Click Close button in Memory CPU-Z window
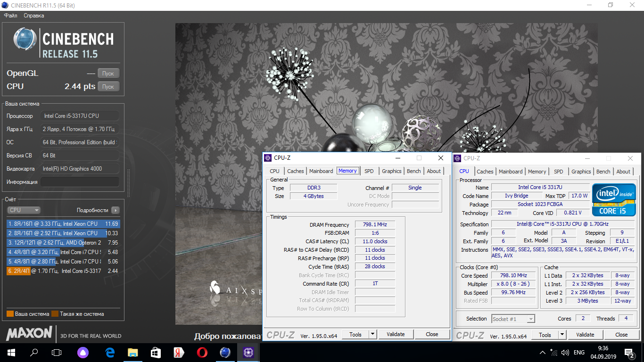 point(432,335)
